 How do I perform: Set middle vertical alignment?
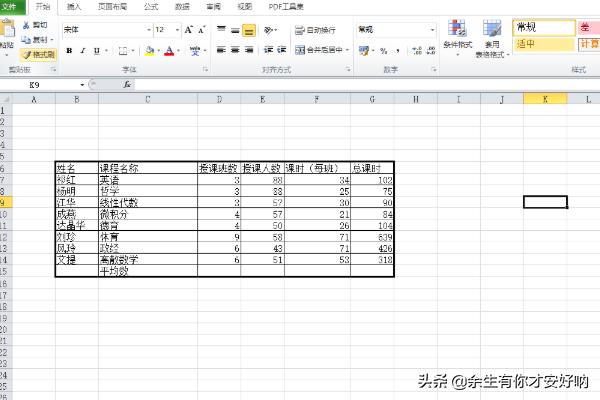pos(235,30)
